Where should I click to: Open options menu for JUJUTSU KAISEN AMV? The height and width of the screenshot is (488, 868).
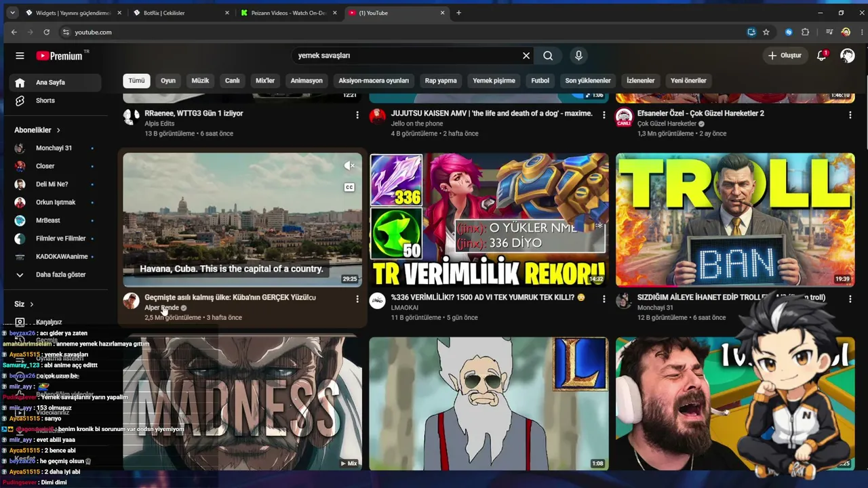(604, 115)
